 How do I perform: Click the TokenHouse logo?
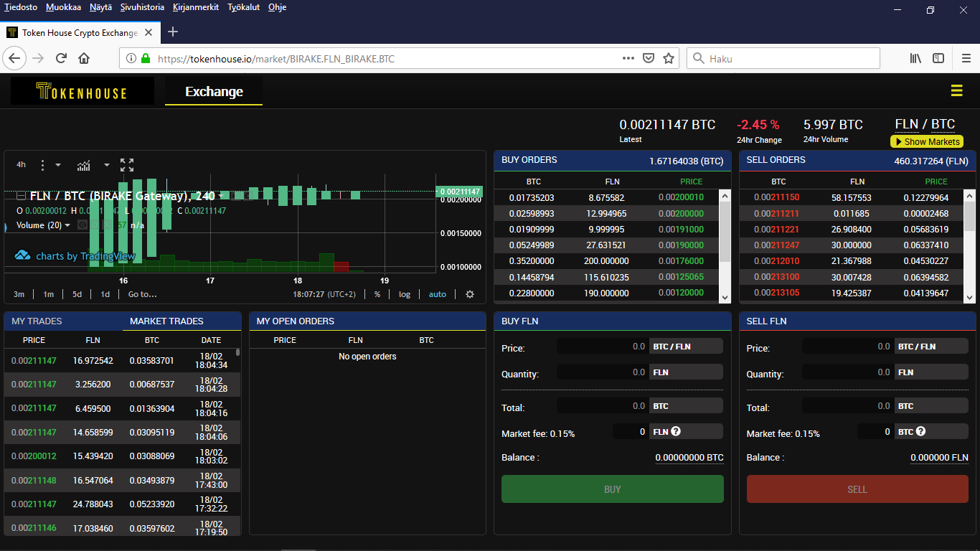(83, 91)
